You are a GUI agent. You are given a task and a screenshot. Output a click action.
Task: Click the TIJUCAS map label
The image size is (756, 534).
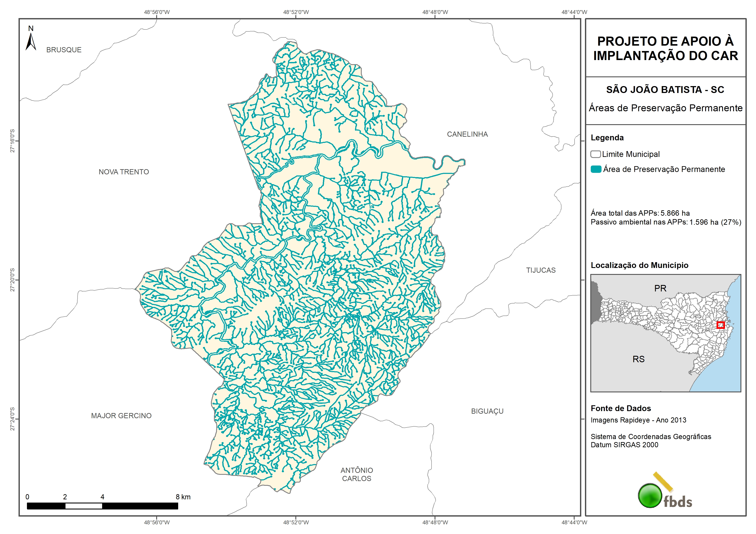(x=541, y=271)
